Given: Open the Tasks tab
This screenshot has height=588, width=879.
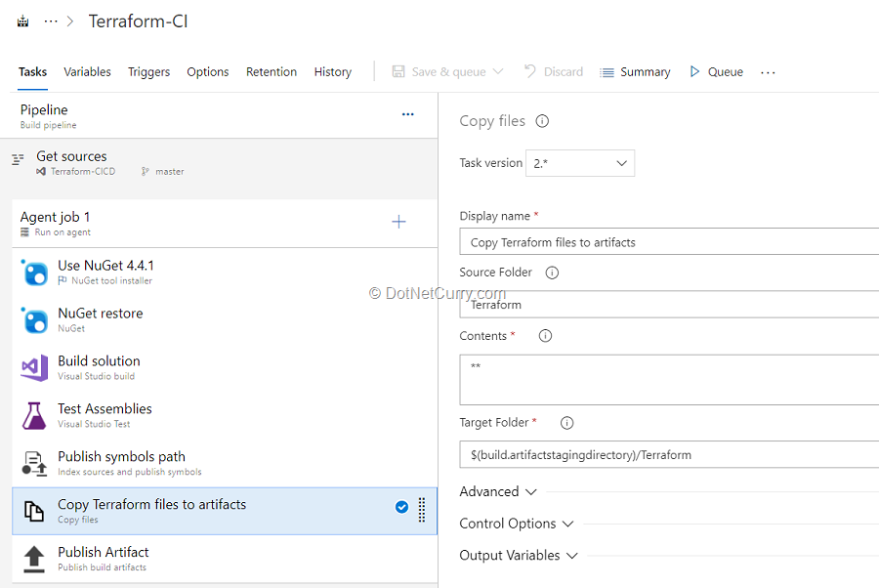Looking at the screenshot, I should coord(32,71).
